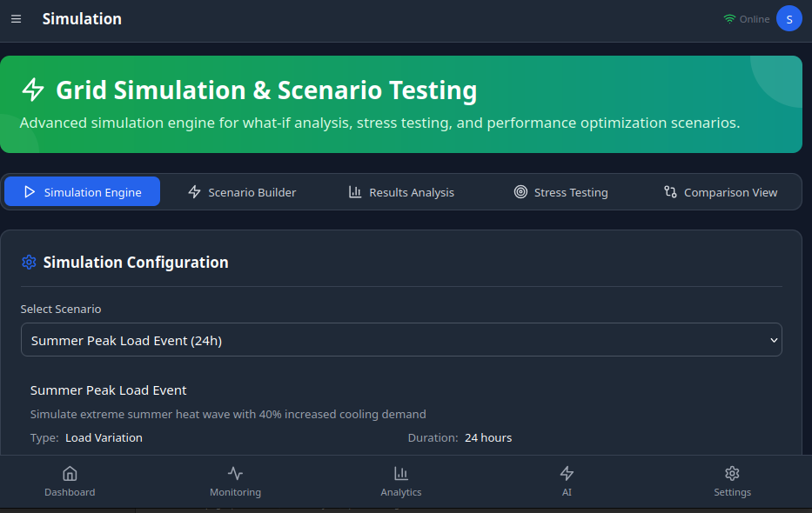The width and height of the screenshot is (812, 513).
Task: Open the hamburger menu icon
Action: tap(16, 19)
